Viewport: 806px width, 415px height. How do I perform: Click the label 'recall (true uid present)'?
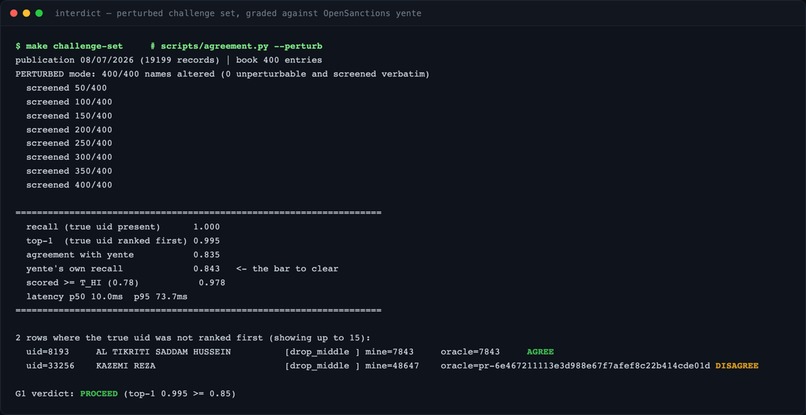click(x=93, y=227)
